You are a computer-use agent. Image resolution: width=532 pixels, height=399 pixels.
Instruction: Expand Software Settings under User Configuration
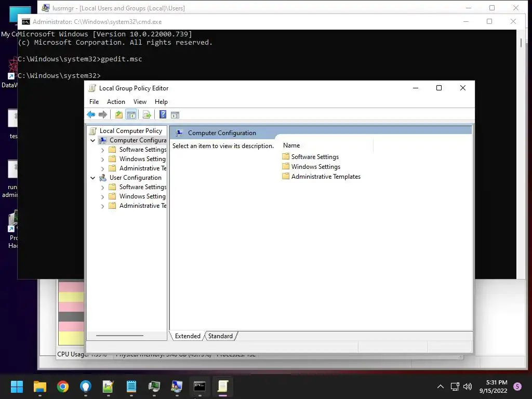coord(102,187)
